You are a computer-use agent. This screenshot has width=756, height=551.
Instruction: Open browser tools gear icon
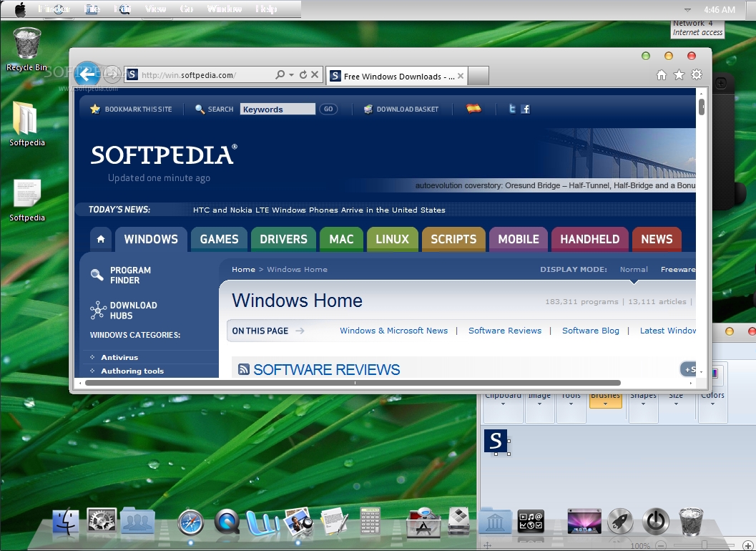point(697,75)
